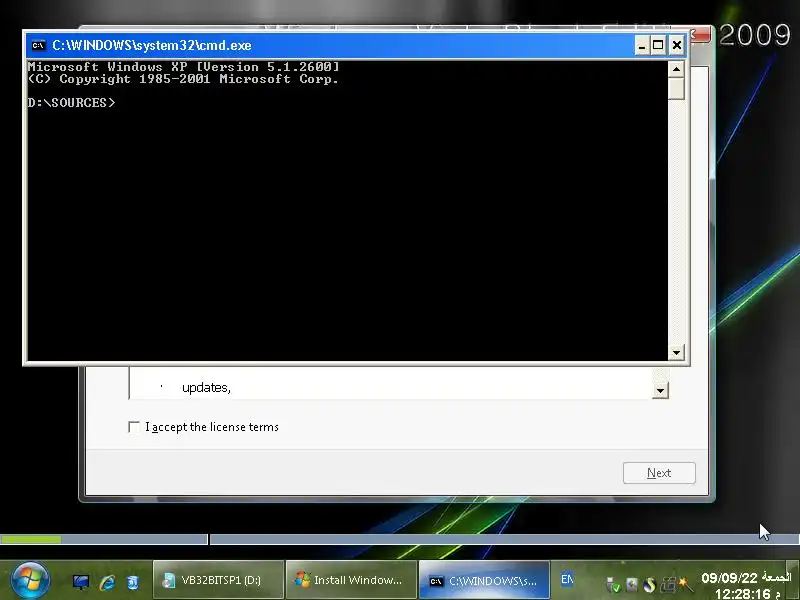Switch to Install Windows taskbar button

click(x=352, y=580)
